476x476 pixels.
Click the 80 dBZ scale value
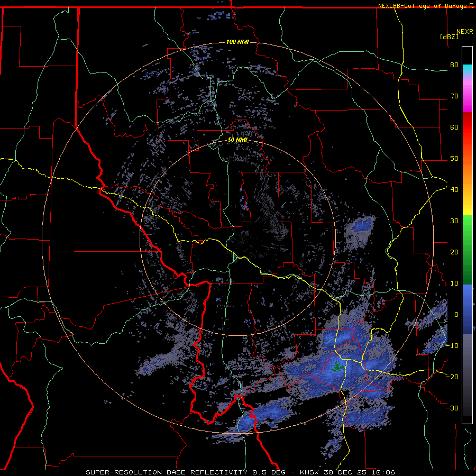(454, 65)
